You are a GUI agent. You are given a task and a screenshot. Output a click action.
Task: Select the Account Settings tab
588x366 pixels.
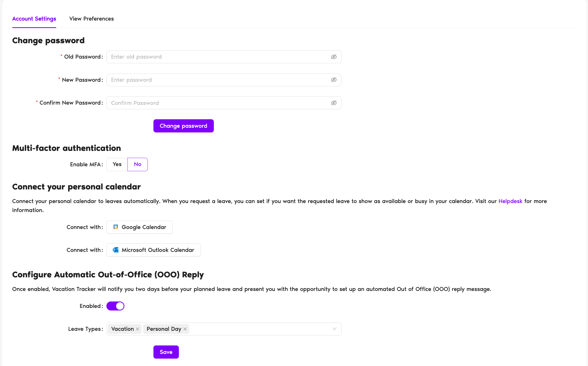(x=34, y=19)
